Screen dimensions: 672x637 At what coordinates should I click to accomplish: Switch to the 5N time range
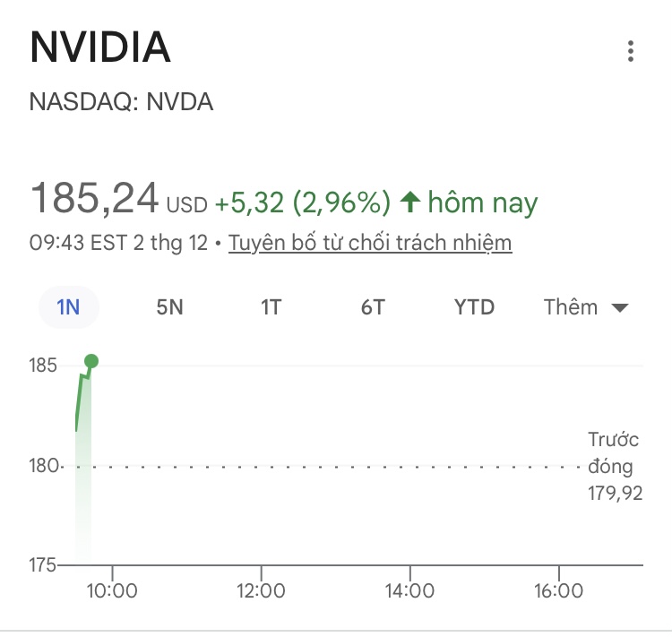click(169, 307)
